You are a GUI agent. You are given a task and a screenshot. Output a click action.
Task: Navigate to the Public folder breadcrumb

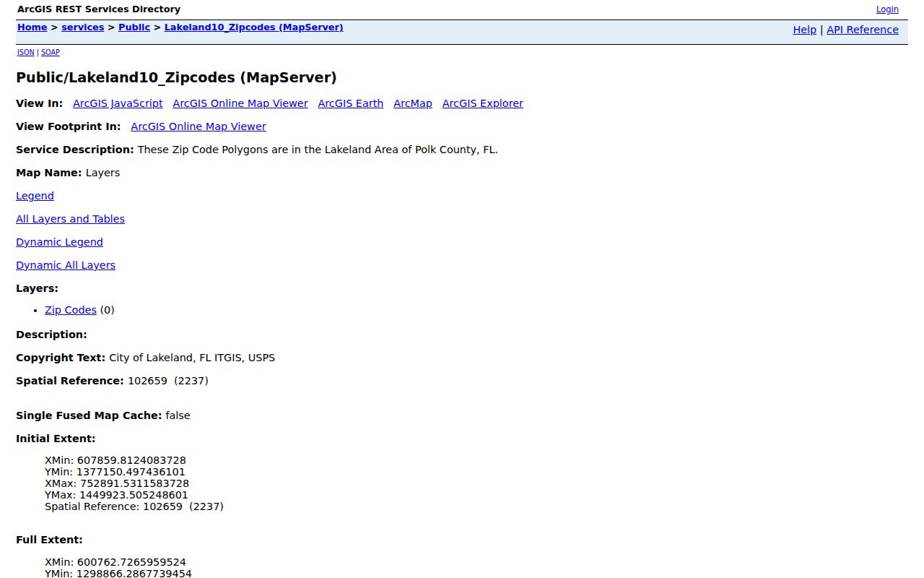pyautogui.click(x=134, y=27)
